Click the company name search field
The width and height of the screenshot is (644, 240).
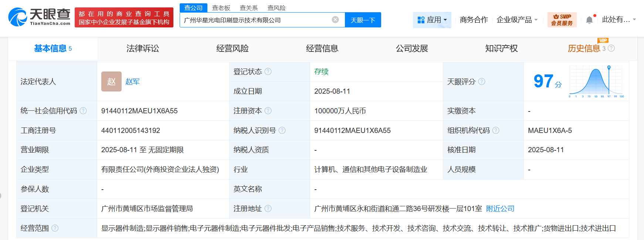point(255,20)
